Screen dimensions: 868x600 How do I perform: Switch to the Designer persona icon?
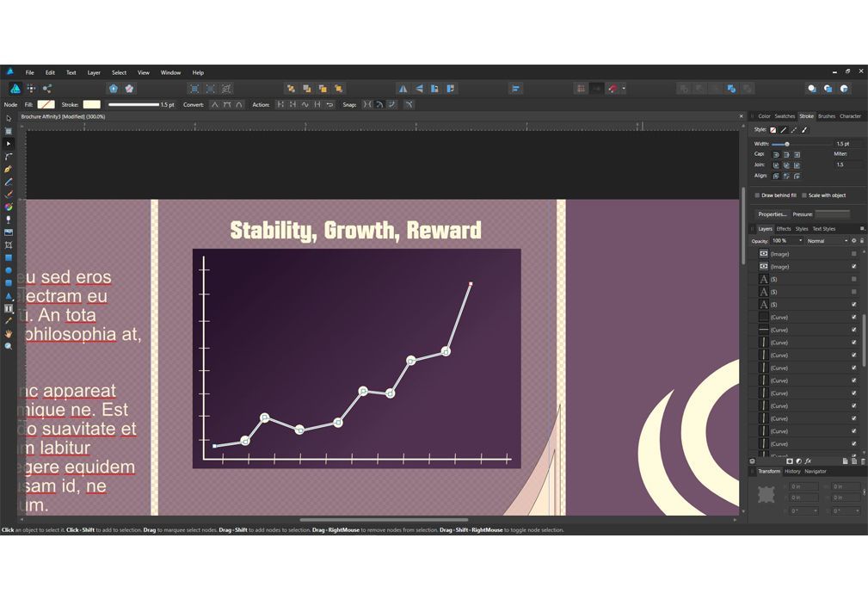[15, 89]
